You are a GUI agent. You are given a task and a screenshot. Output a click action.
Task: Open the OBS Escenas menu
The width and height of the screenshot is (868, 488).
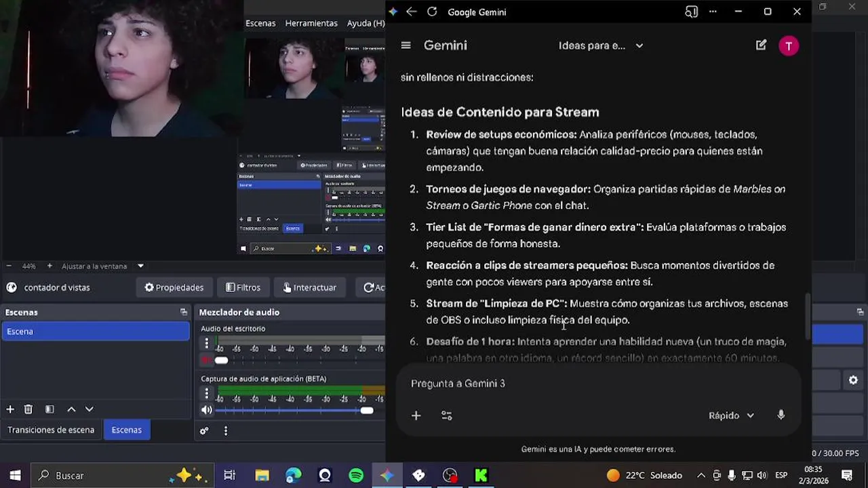(x=260, y=23)
